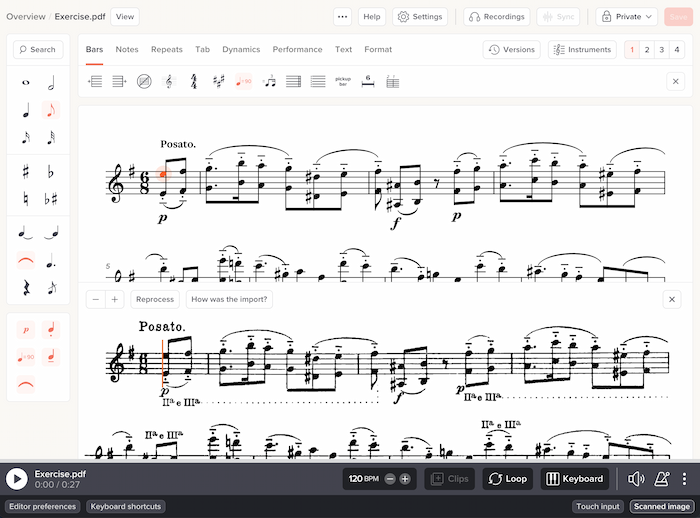Open the flat-sharp other accidentals option

pyautogui.click(x=51, y=199)
